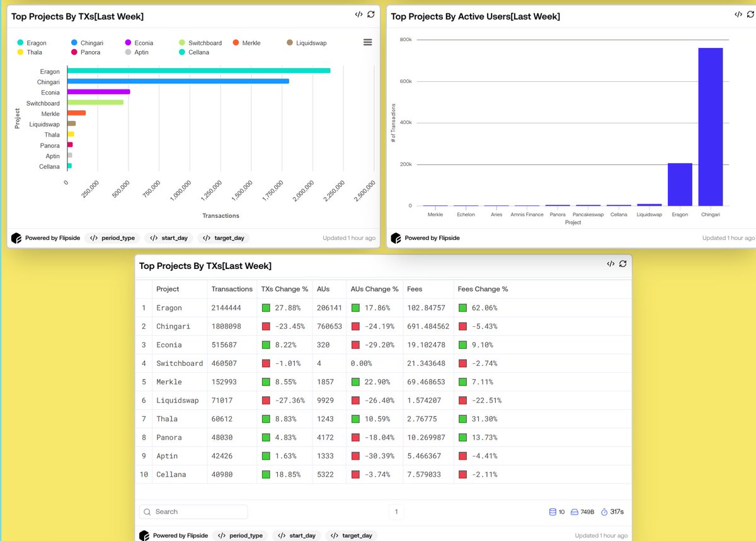Click the Switchboard bar in TXs bar chart
Image resolution: width=756 pixels, height=541 pixels.
click(96, 103)
